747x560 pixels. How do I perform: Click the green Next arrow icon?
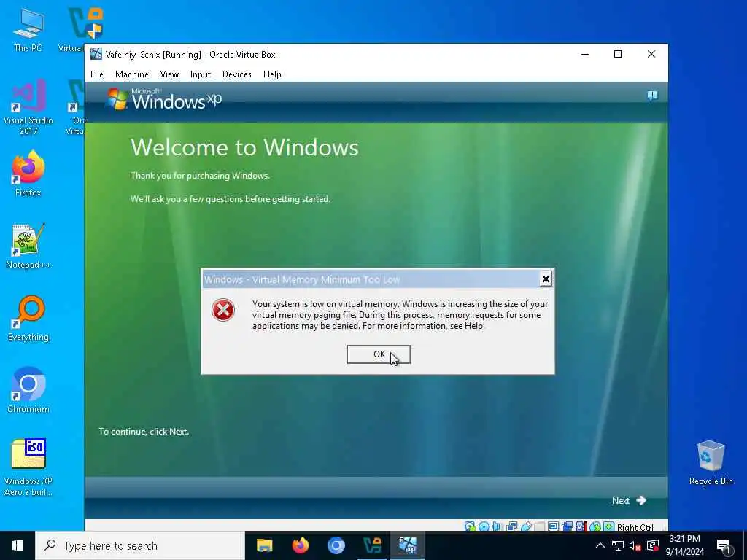pyautogui.click(x=641, y=500)
